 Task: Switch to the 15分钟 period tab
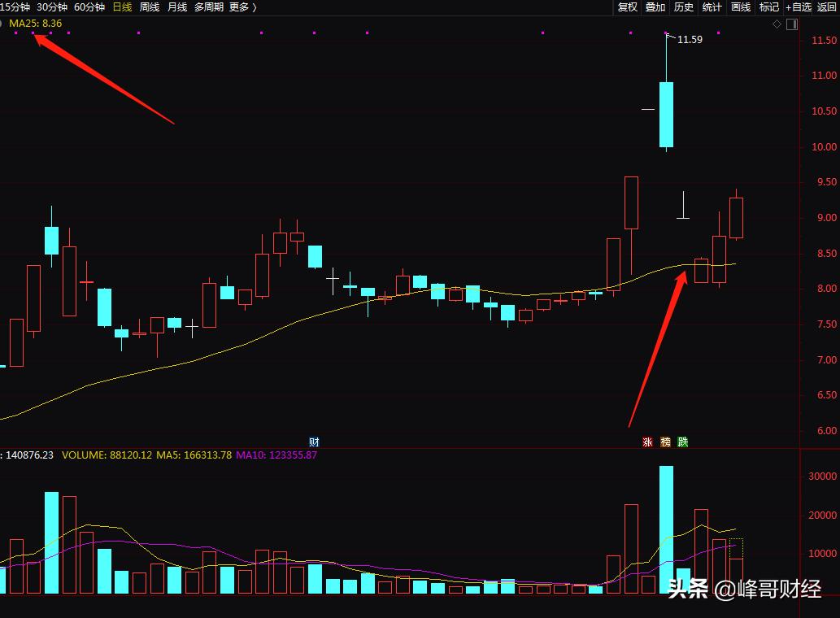tap(15, 7)
